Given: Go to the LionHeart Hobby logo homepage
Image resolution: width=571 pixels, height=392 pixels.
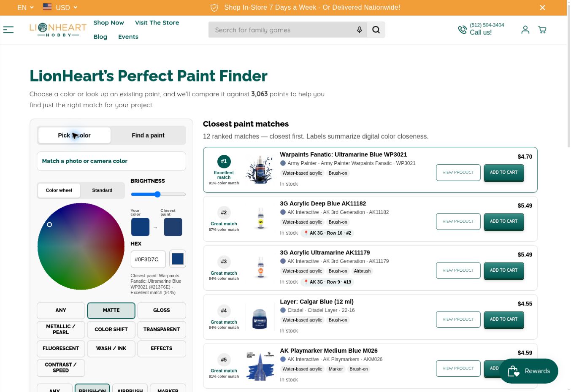Looking at the screenshot, I should (x=58, y=30).
